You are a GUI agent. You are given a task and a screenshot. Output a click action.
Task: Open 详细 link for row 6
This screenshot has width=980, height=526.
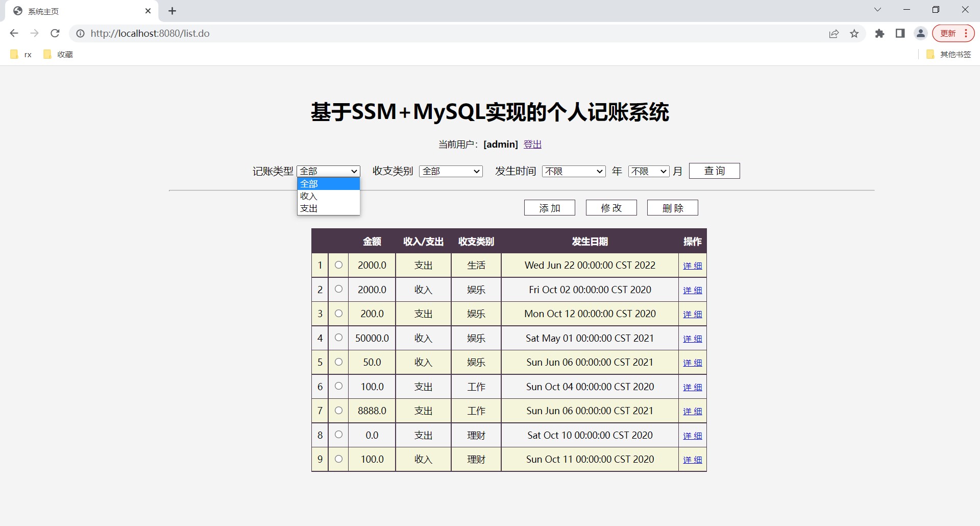pos(693,387)
